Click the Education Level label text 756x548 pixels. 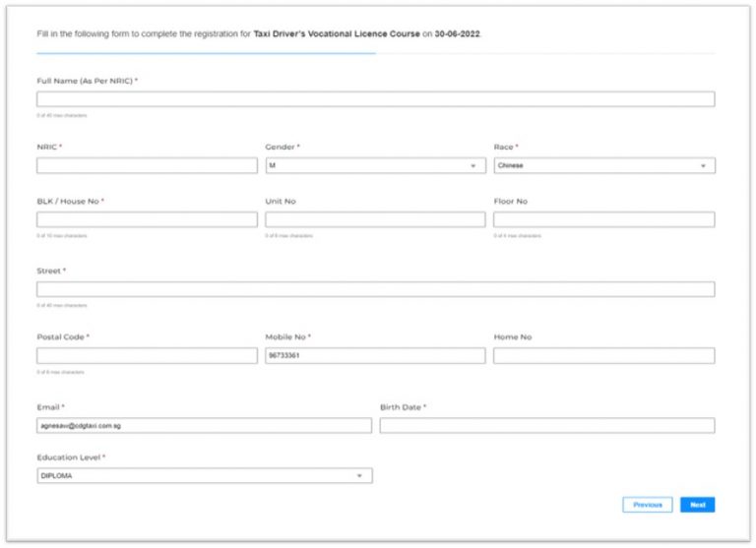pyautogui.click(x=69, y=457)
